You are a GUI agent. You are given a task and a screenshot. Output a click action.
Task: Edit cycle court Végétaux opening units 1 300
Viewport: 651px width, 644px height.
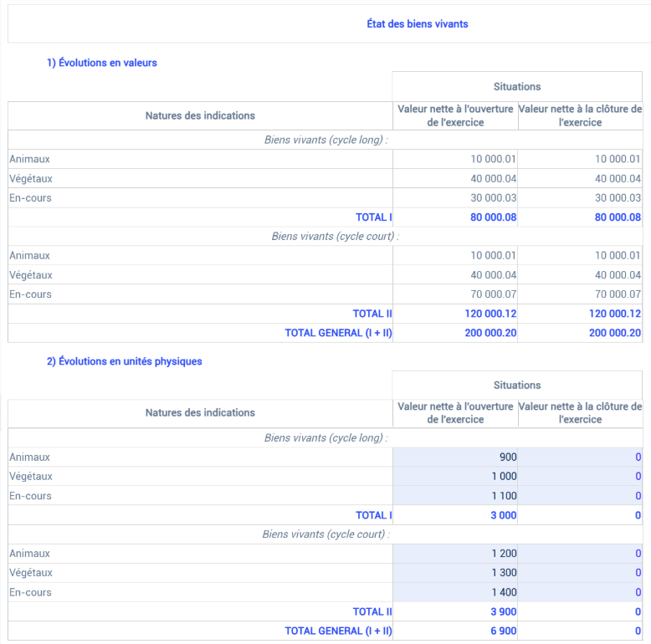pos(455,573)
